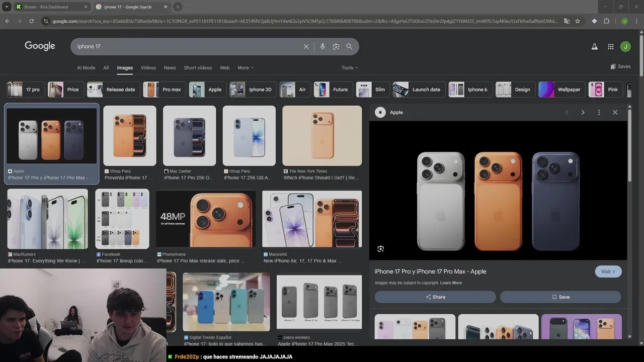Viewport: 644px width, 362px height.
Task: Open the Google logo home
Action: click(40, 46)
